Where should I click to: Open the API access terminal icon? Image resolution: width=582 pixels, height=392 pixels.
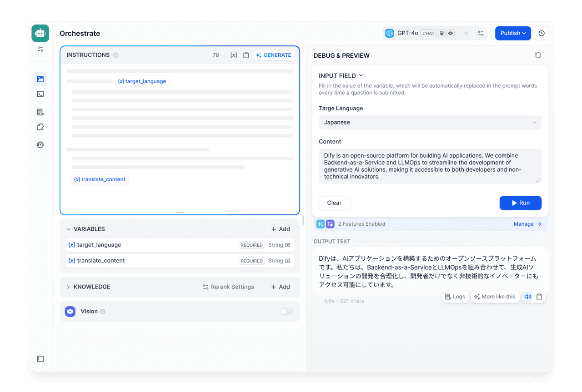tap(40, 94)
